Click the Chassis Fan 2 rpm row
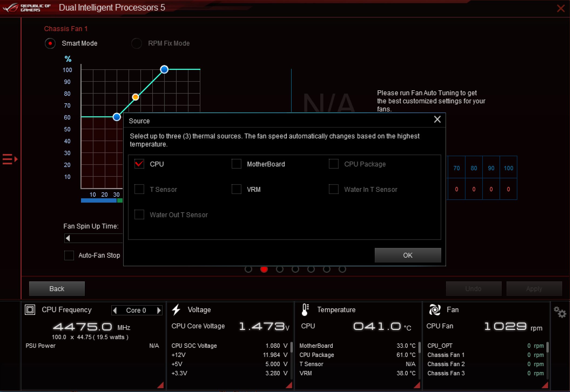Screen dimensions: 570x392 click(x=485, y=364)
